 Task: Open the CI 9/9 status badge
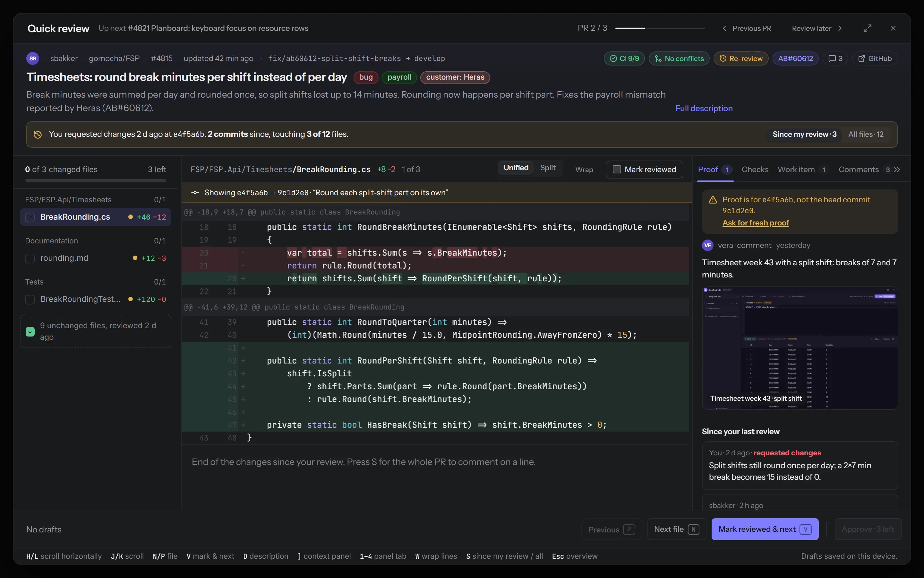coord(624,58)
